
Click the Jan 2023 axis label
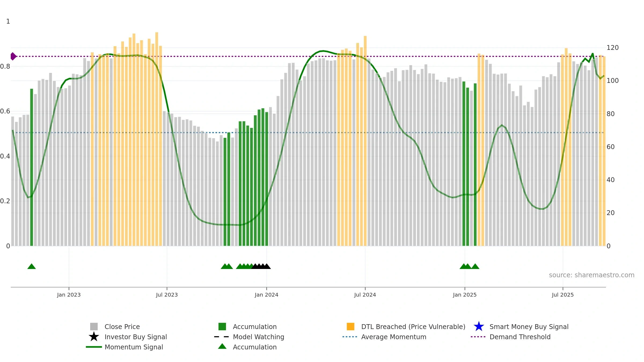pyautogui.click(x=69, y=295)
